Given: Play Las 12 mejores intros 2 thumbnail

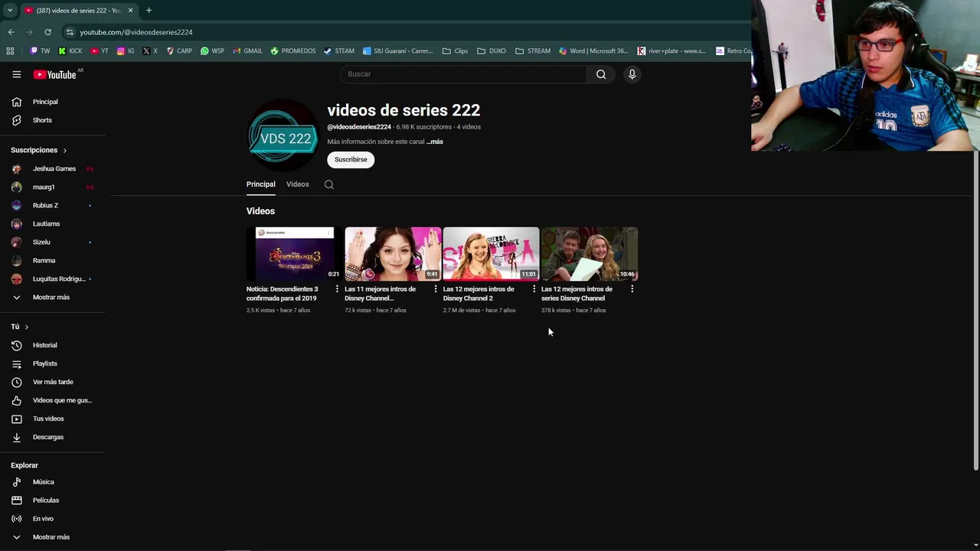Looking at the screenshot, I should click(491, 253).
